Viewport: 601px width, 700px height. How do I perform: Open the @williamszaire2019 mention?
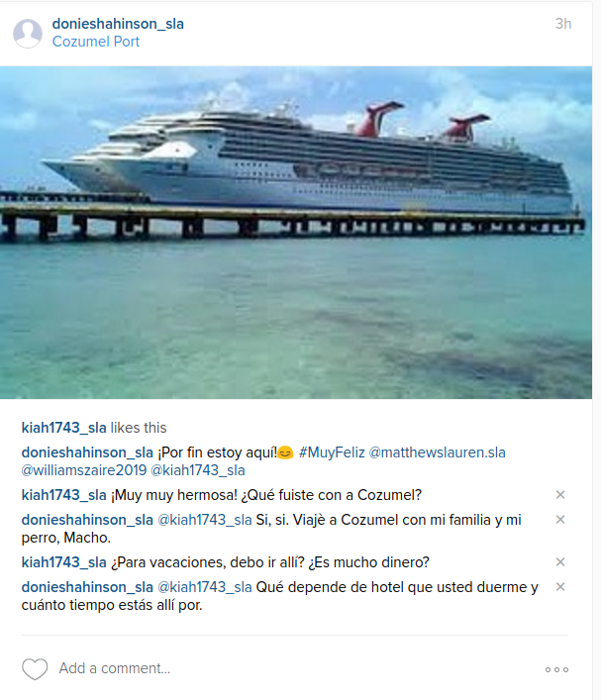tap(84, 470)
